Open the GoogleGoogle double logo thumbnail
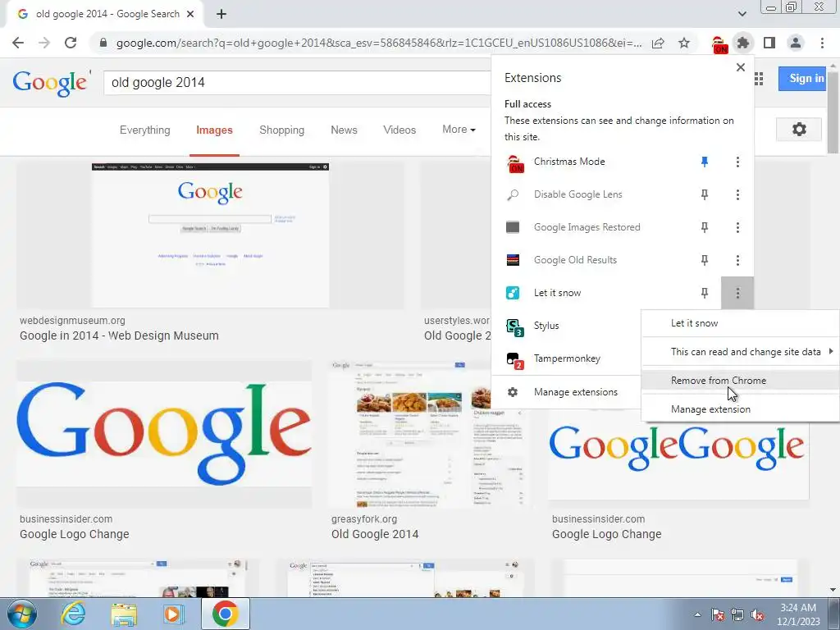 678,461
